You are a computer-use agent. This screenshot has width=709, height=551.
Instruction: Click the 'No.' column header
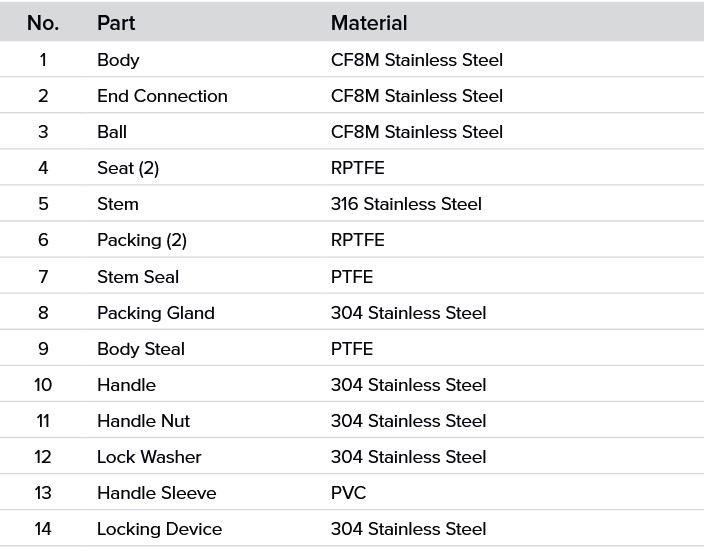[x=43, y=23]
